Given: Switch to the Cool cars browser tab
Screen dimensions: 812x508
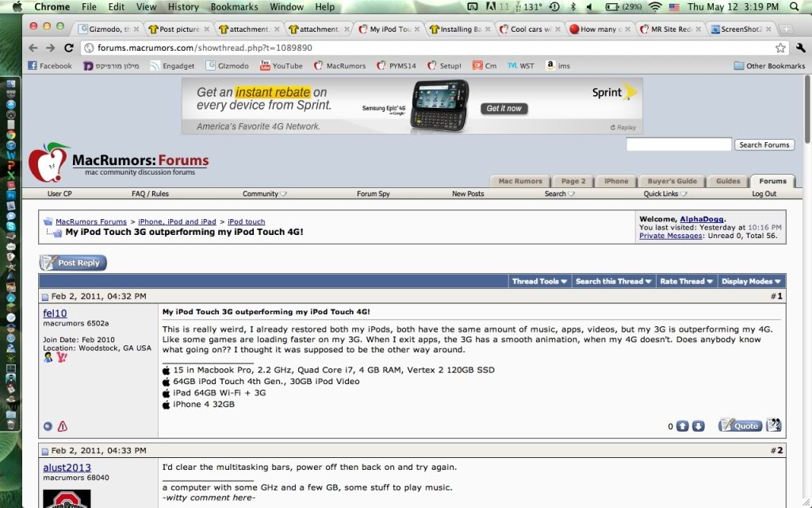Looking at the screenshot, I should (x=530, y=29).
